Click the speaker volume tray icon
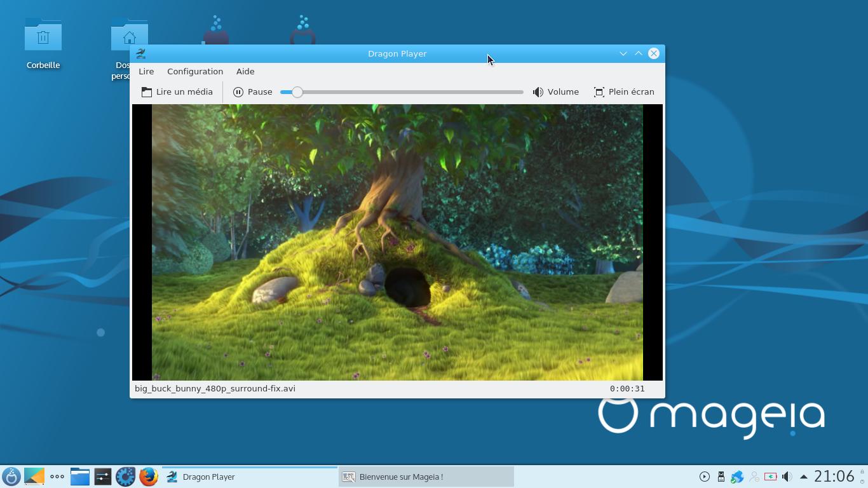The height and width of the screenshot is (488, 868). 787,477
